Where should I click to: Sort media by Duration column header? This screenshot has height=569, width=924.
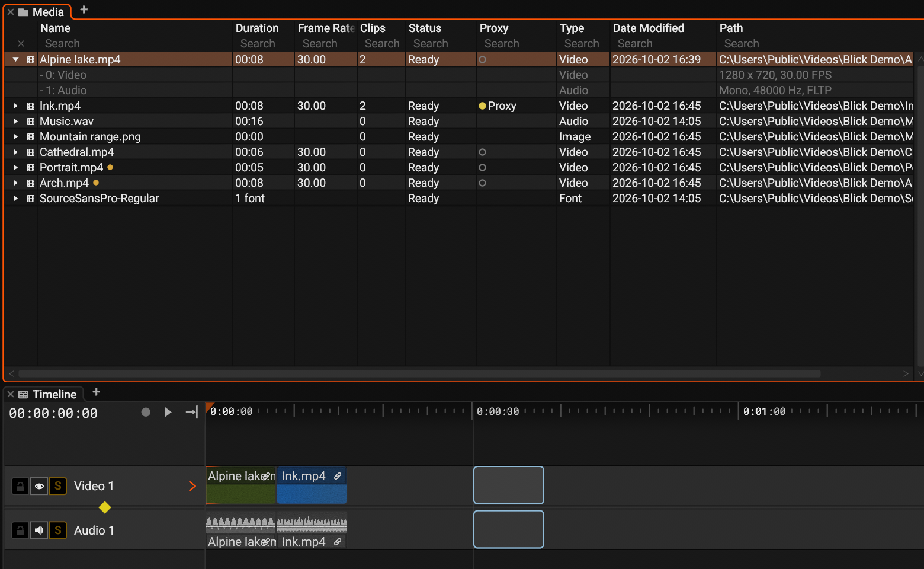click(257, 28)
